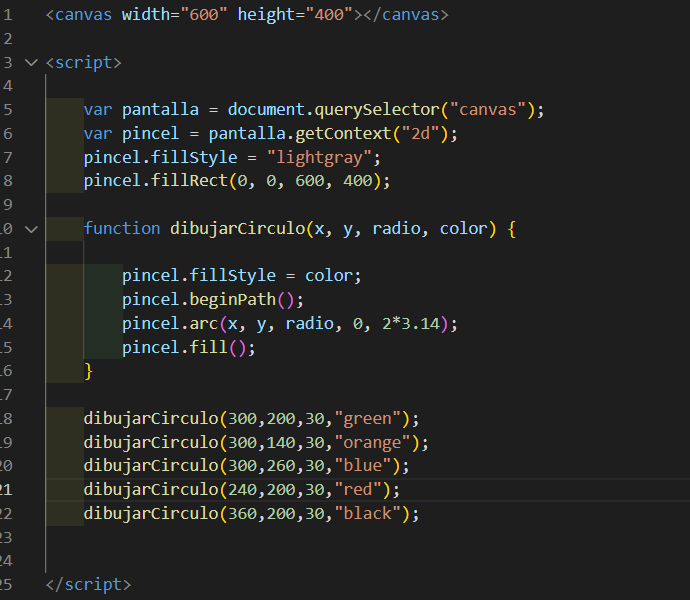Click getContext method name
Screen dimensions: 690x600
[343, 133]
